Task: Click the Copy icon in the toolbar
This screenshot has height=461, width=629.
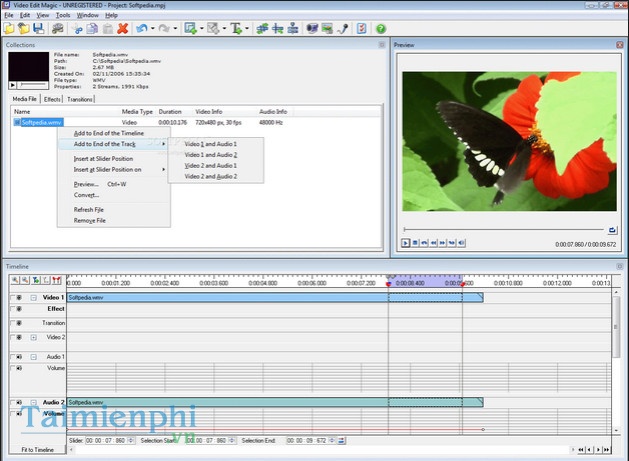Action: pos(92,28)
